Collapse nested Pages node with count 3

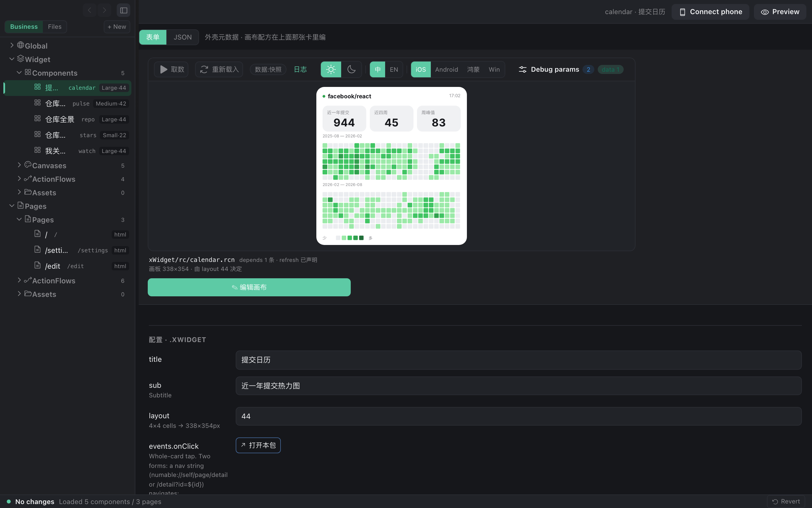19,219
